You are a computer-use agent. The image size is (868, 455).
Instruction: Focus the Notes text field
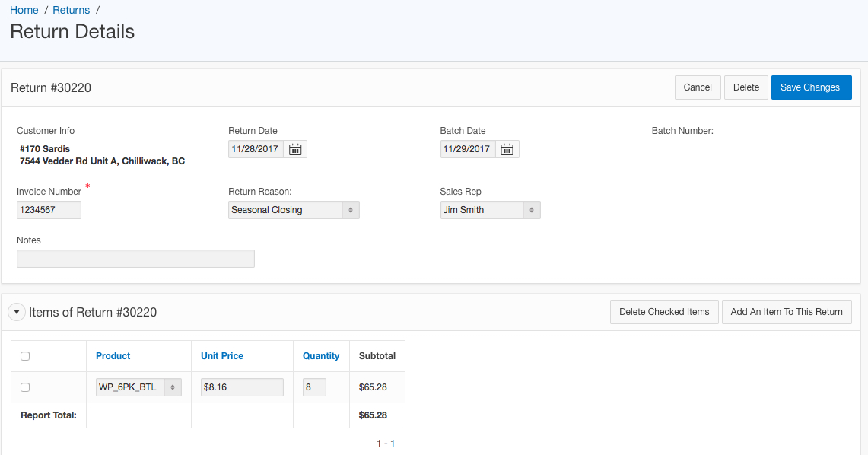tap(135, 259)
